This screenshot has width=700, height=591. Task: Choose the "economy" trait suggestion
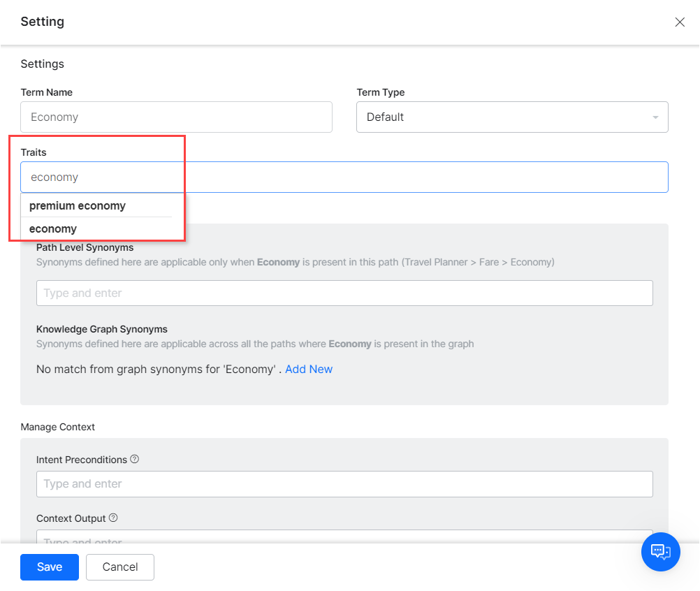coord(53,229)
